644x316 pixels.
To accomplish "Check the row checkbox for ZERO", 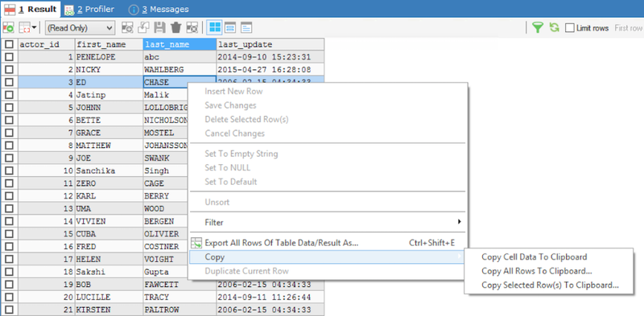I will 9,183.
